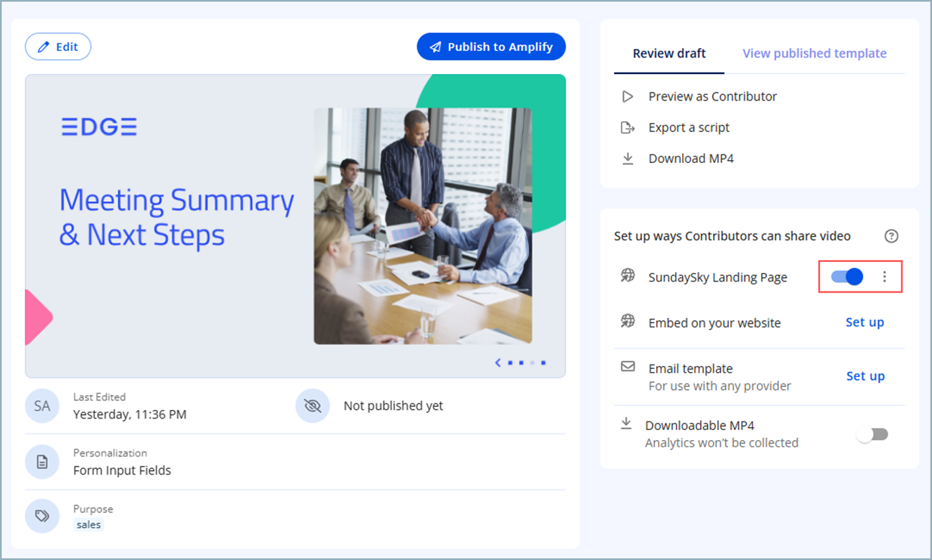Click the Personalization document icon
The image size is (932, 560).
pyautogui.click(x=42, y=462)
